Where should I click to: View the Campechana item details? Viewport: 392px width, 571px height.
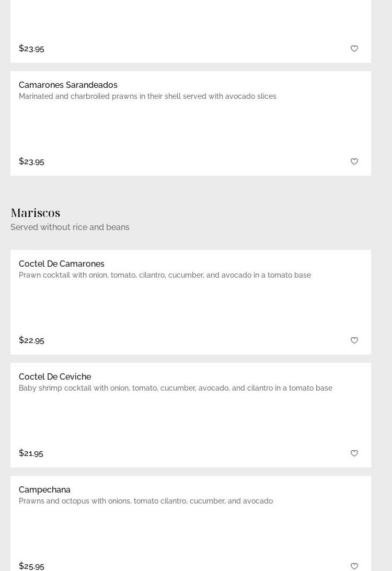44,489
